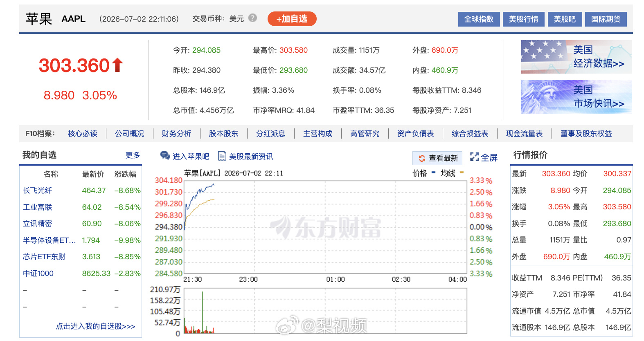This screenshot has width=644, height=341.
Task: Add AAPL to watchlist with +加自选
Action: (x=292, y=19)
